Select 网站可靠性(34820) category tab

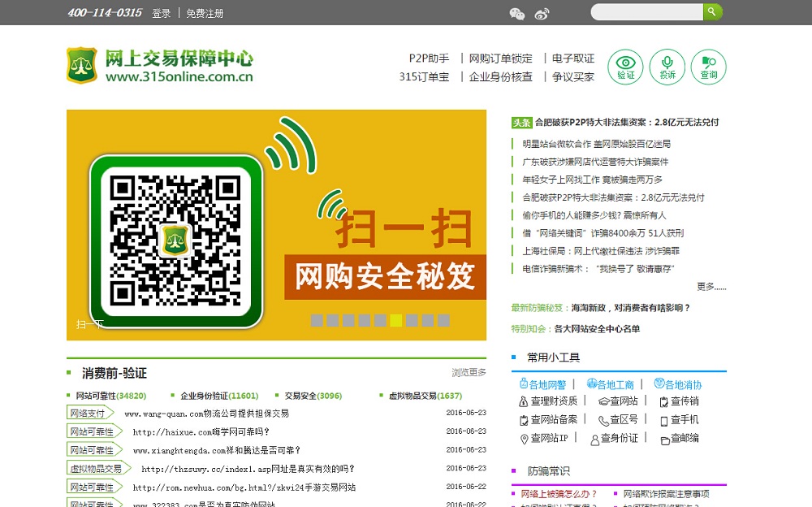click(x=110, y=396)
